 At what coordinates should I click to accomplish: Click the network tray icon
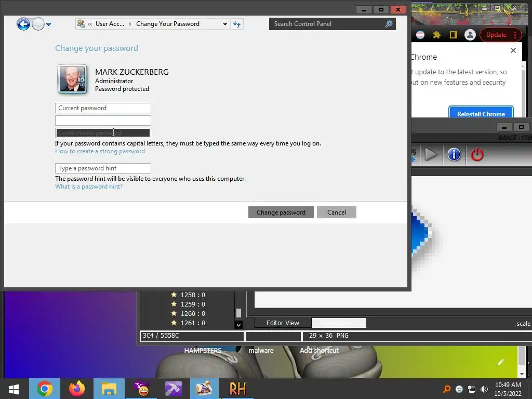click(x=472, y=389)
